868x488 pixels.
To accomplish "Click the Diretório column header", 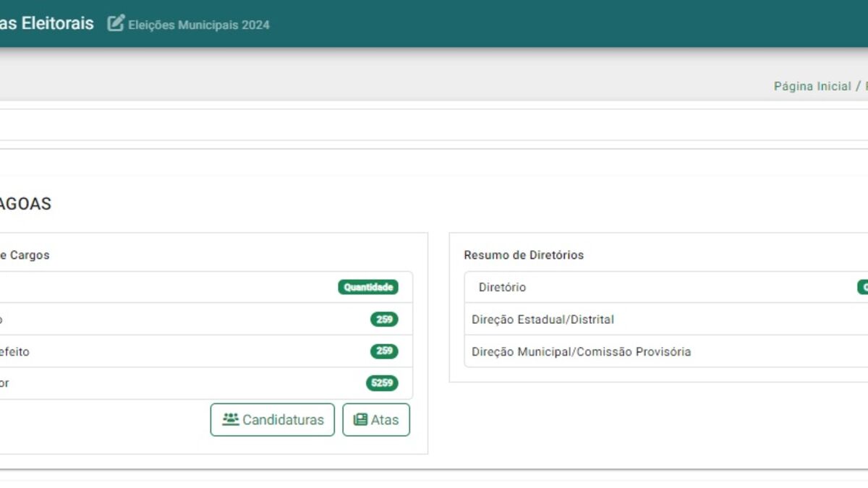I will [502, 287].
